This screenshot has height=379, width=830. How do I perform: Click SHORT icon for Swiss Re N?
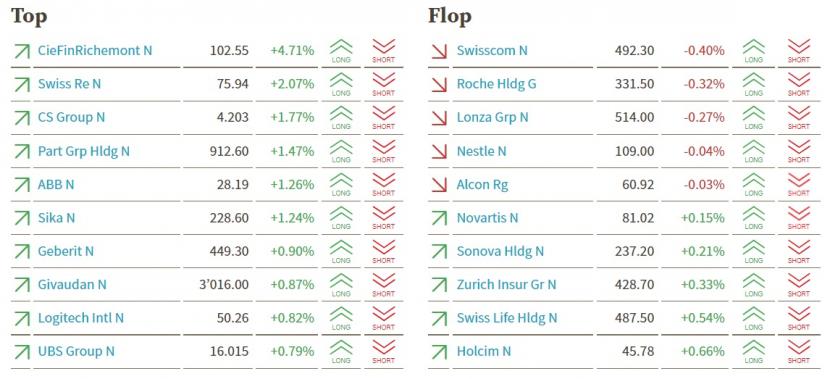383,84
